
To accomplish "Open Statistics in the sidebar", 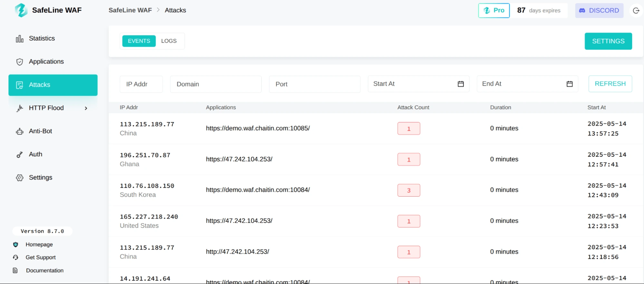I will (53, 39).
